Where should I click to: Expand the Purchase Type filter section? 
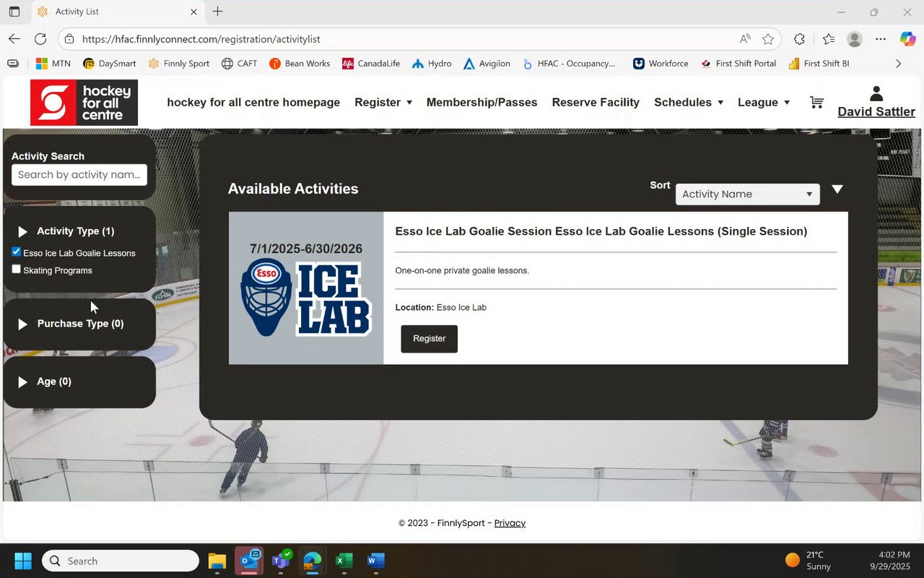[x=22, y=324]
